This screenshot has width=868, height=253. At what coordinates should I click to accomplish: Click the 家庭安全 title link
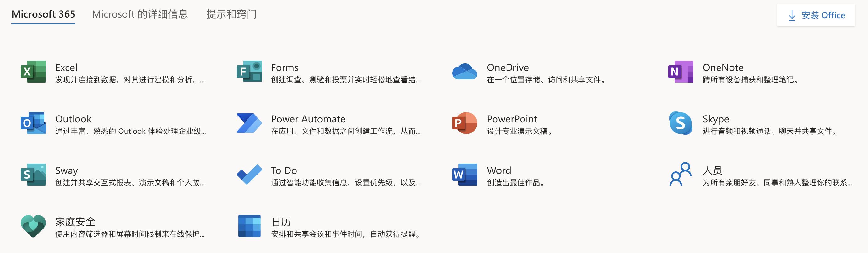pos(75,222)
